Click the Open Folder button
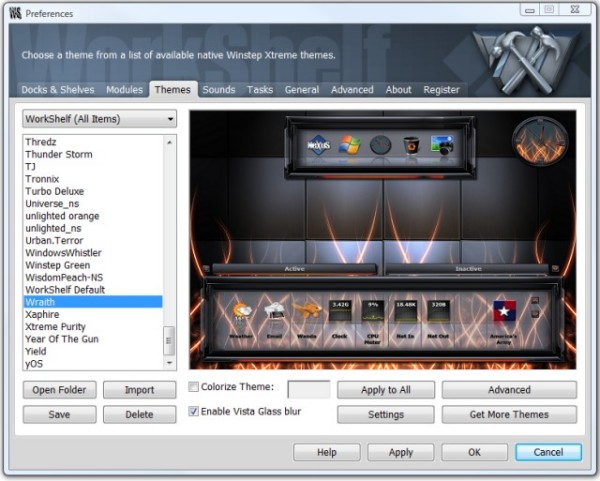Image resolution: width=600 pixels, height=481 pixels. click(59, 390)
